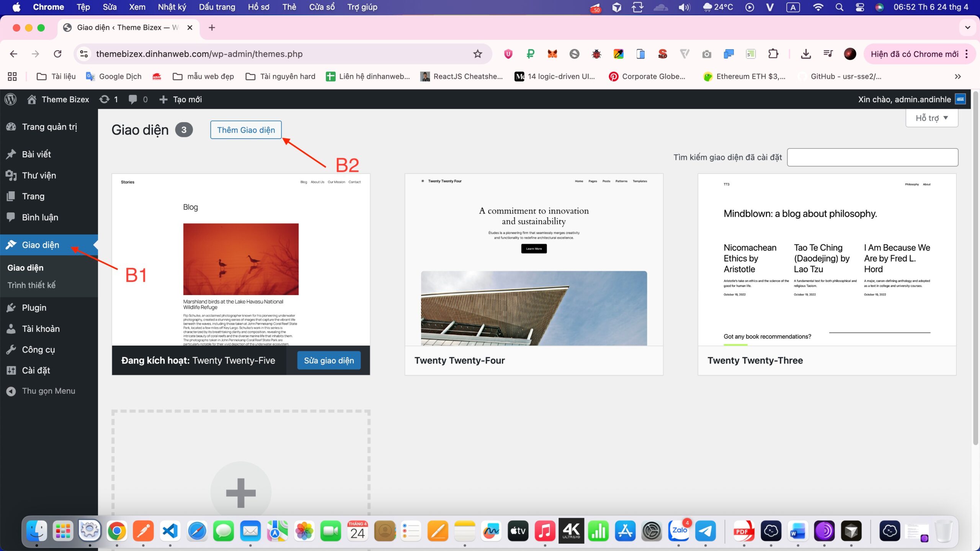Reload the page with refresh icon
980x551 pixels.
tap(57, 54)
